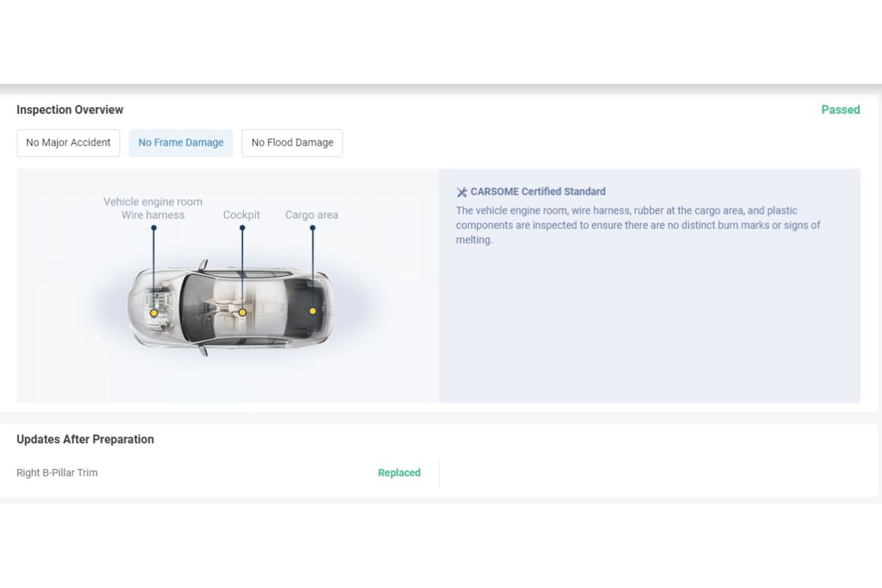This screenshot has width=882, height=588.
Task: Click the Inspection Overview heading
Action: click(x=70, y=110)
